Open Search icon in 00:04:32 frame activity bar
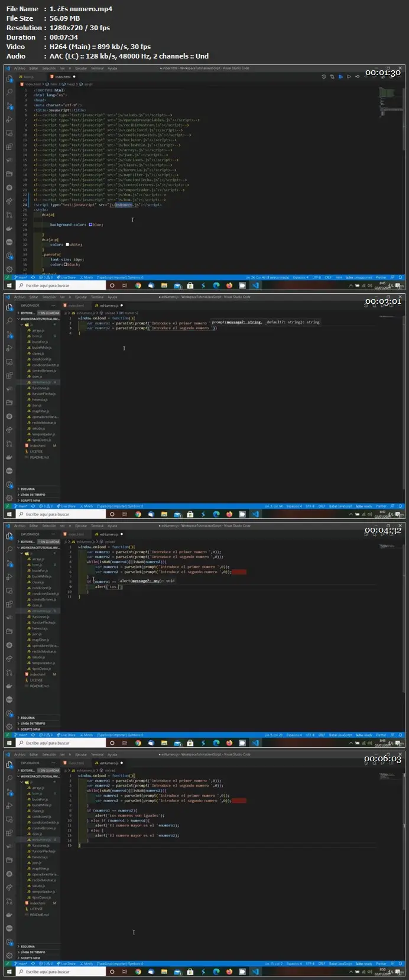The image size is (409, 980). click(x=9, y=550)
